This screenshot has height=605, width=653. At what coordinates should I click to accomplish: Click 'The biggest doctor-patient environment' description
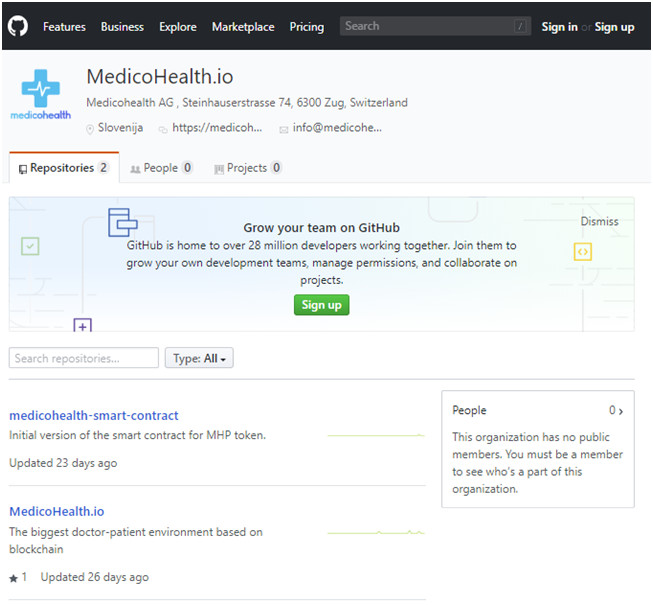(136, 540)
